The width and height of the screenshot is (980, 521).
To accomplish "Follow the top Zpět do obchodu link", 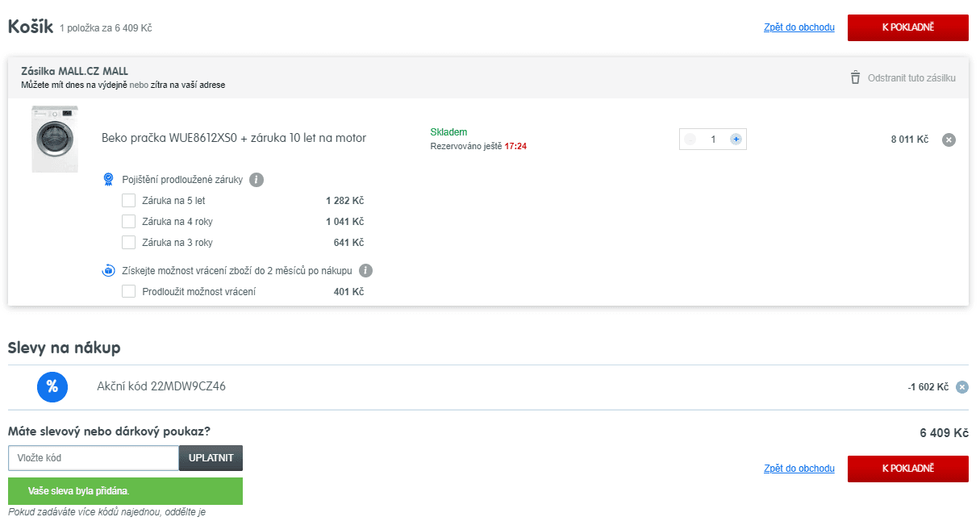I will pos(799,27).
